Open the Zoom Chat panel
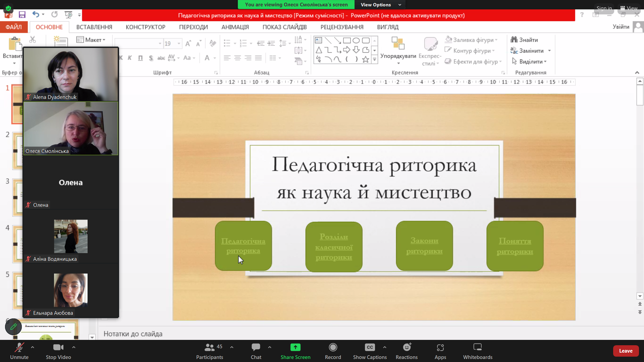 click(x=256, y=351)
